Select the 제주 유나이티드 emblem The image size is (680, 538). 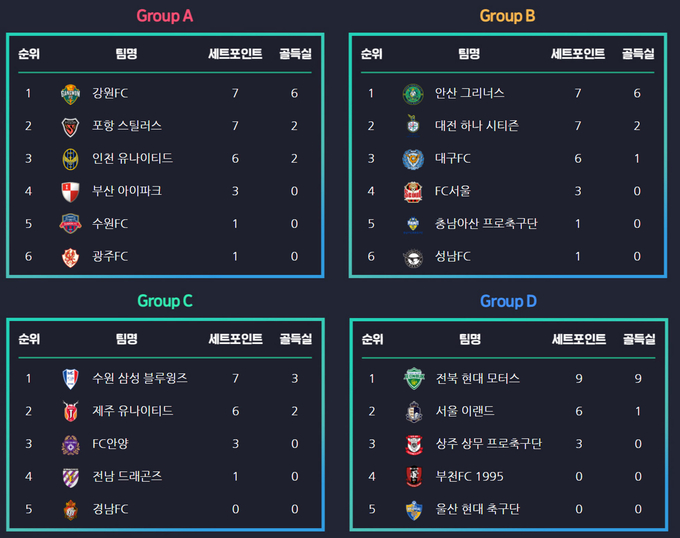[x=70, y=411]
